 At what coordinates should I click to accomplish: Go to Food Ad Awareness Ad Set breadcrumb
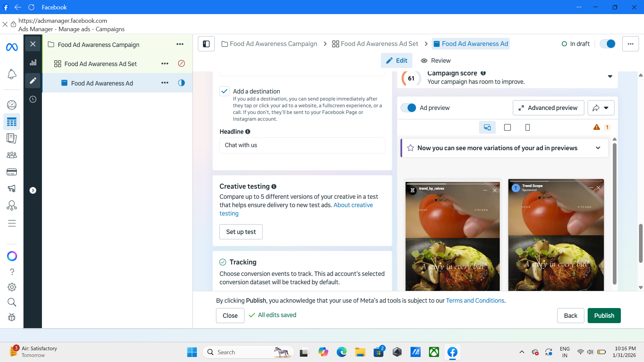[x=375, y=44]
